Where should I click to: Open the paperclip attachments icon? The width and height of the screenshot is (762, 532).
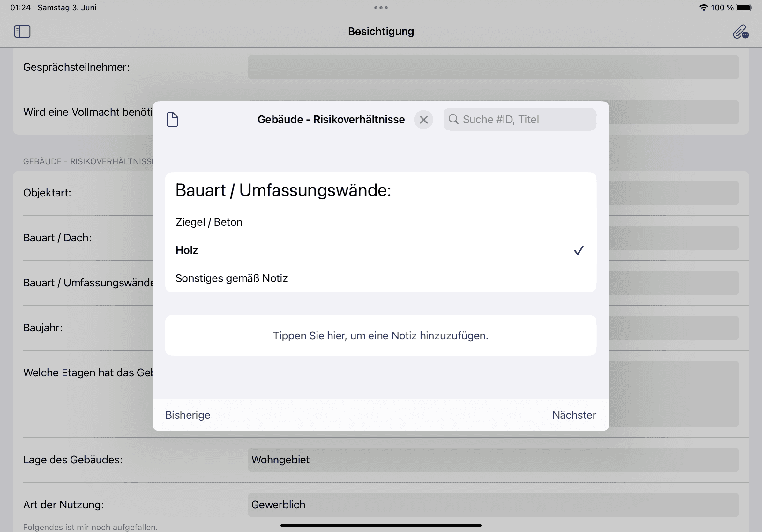click(x=740, y=32)
